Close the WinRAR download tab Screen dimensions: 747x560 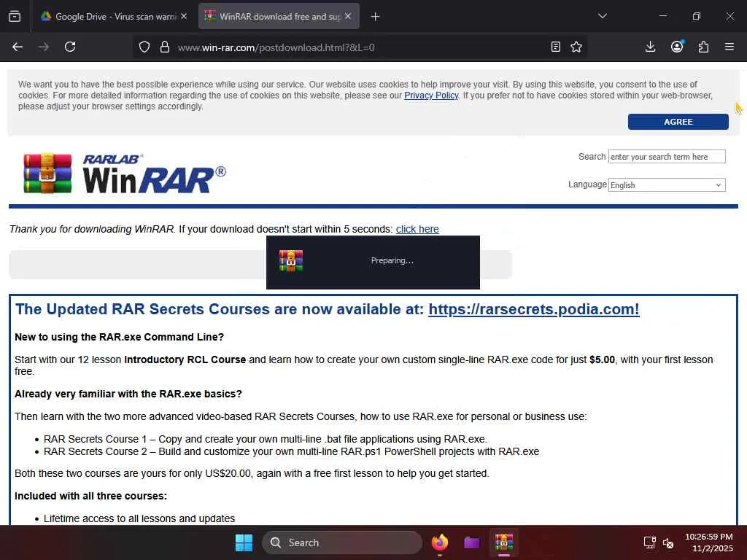coord(348,16)
